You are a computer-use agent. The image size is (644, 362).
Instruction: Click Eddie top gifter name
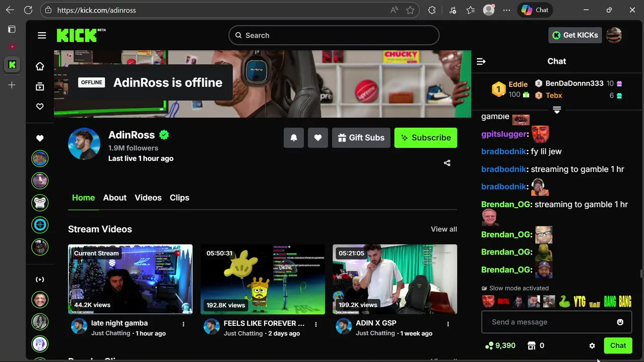[x=518, y=84]
